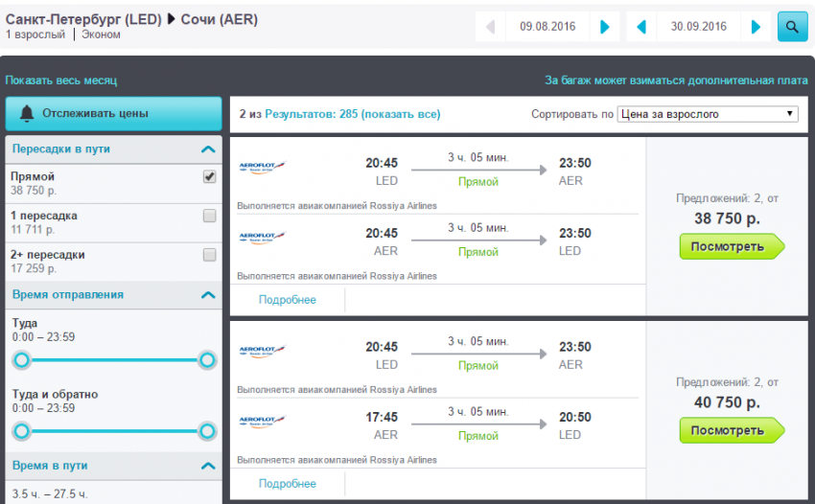This screenshot has width=815, height=504.
Task: Click previous day arrow before 30.09.2016
Action: (641, 27)
